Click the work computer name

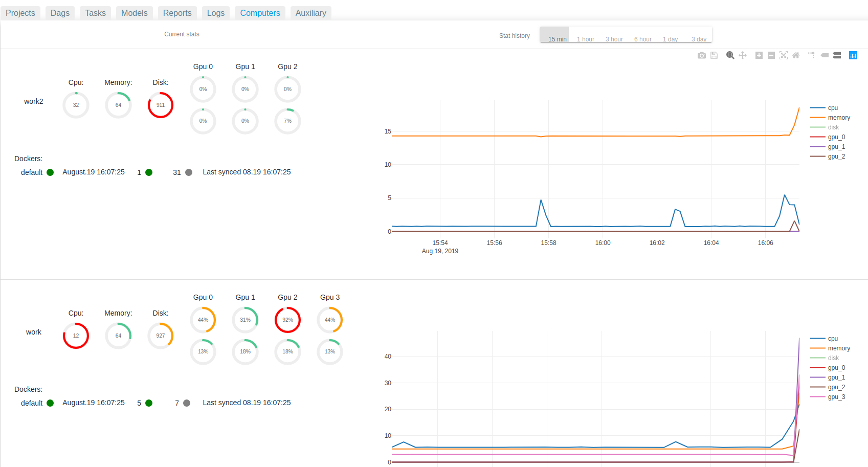(x=34, y=332)
